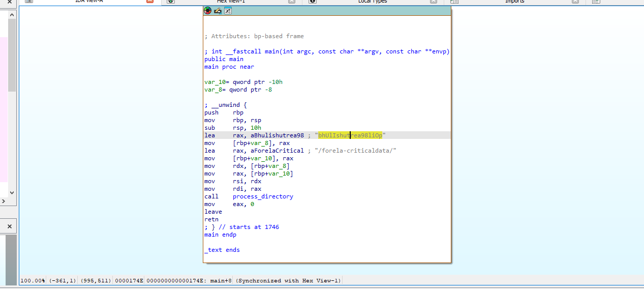
Task: Click the "mov rsi, rdx" instruction
Action: point(233,181)
